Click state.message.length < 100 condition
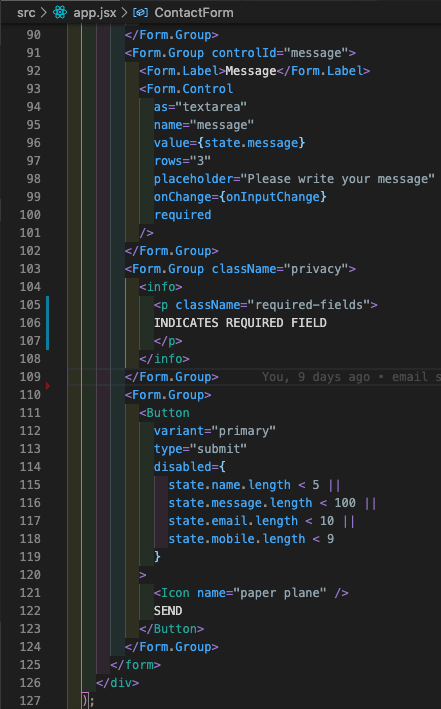The width and height of the screenshot is (441, 709). click(262, 503)
